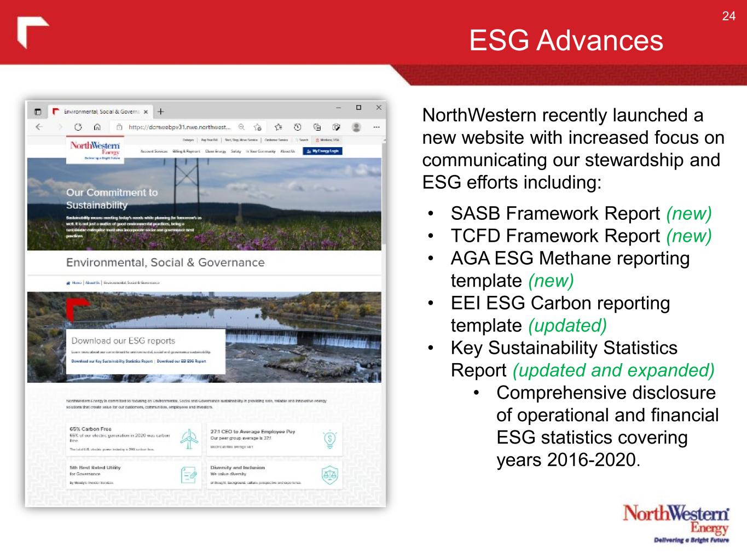Open the Collections icon in browser toolbar
The height and width of the screenshot is (560, 747).
point(317,127)
